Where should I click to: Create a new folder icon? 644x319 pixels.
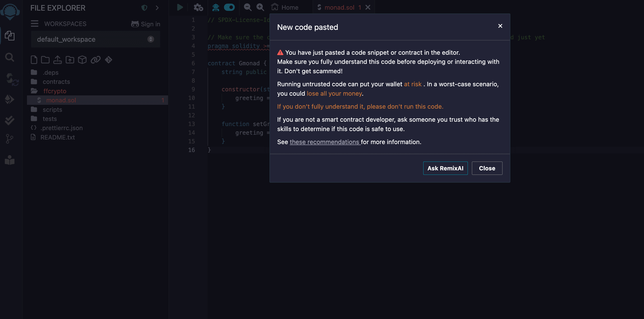(45, 60)
